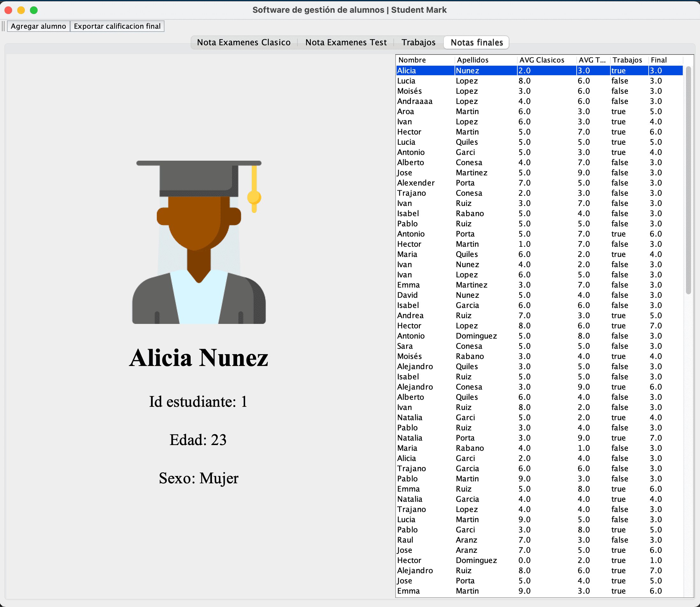Select the Alejandro Conesa row
Viewport: 700px width, 607px height.
pos(539,387)
